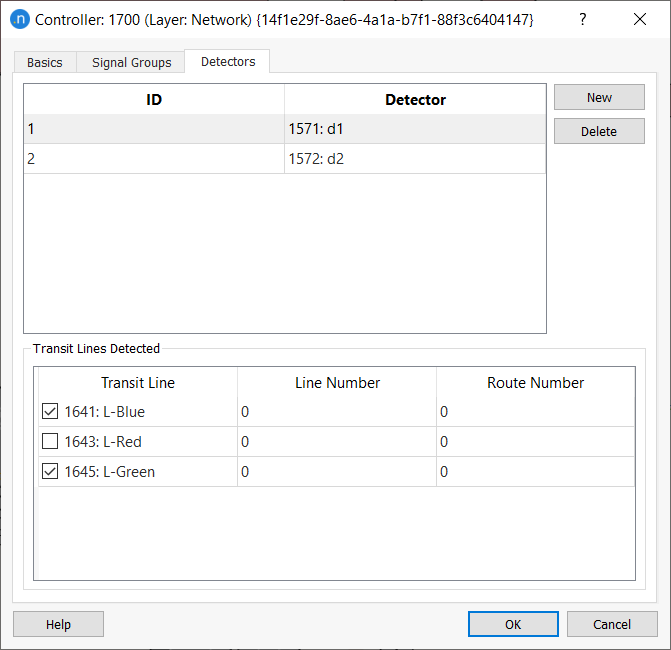Click the app logo icon in title bar

coord(20,19)
